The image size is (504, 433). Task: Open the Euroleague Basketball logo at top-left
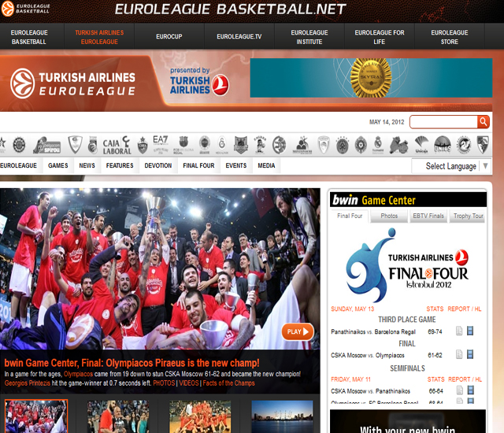pyautogui.click(x=28, y=10)
